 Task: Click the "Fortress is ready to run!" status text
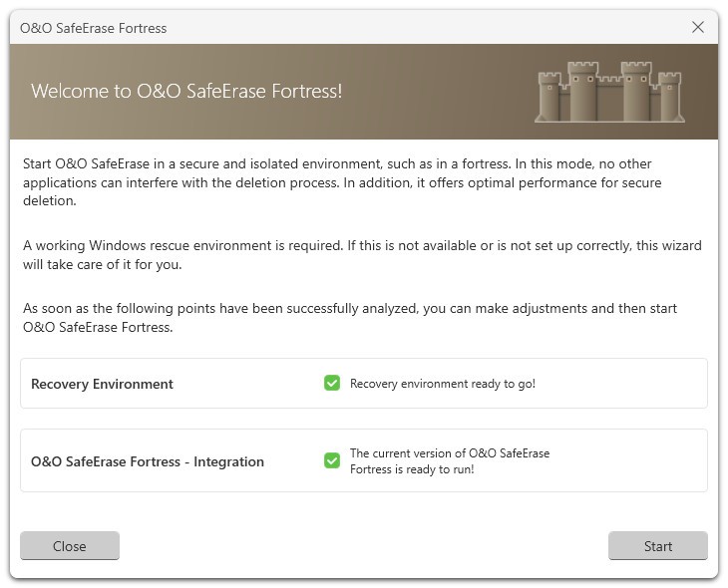pos(411,469)
